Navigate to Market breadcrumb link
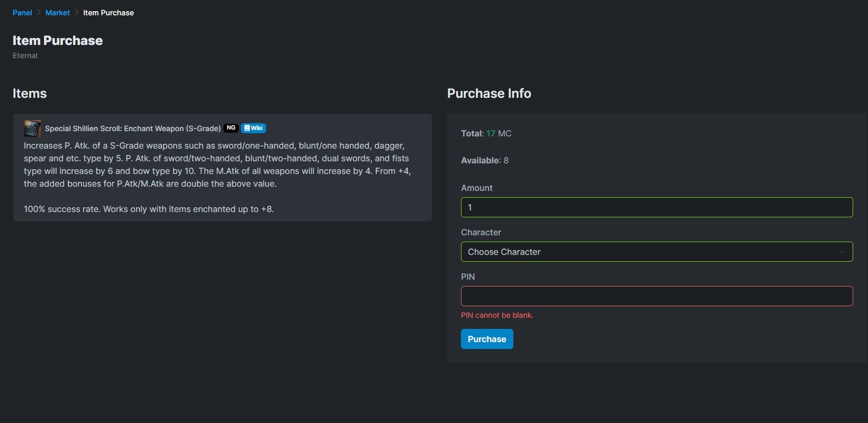The image size is (868, 423). point(58,13)
